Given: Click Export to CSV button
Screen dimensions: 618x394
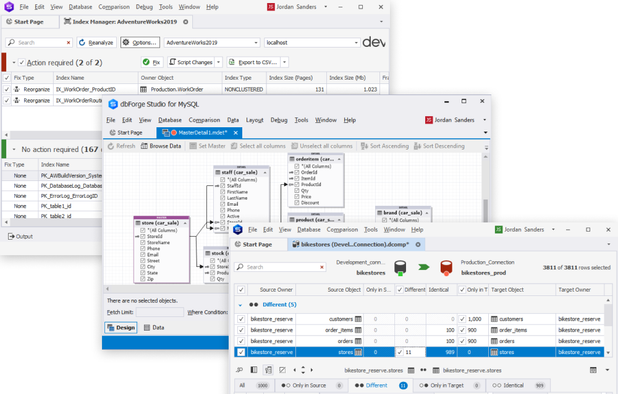Looking at the screenshot, I should click(x=253, y=62).
